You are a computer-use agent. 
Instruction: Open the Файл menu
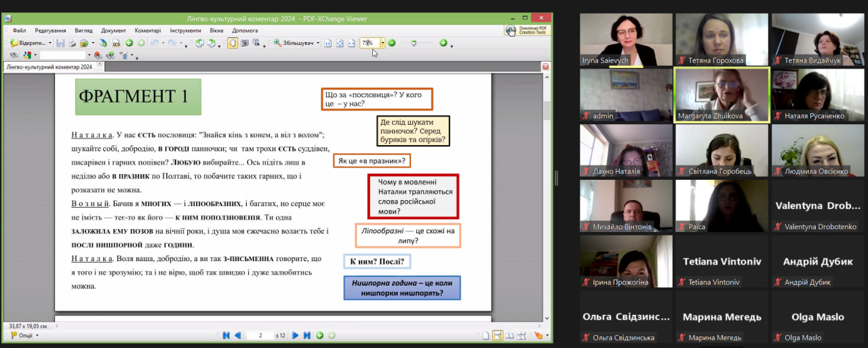(19, 31)
